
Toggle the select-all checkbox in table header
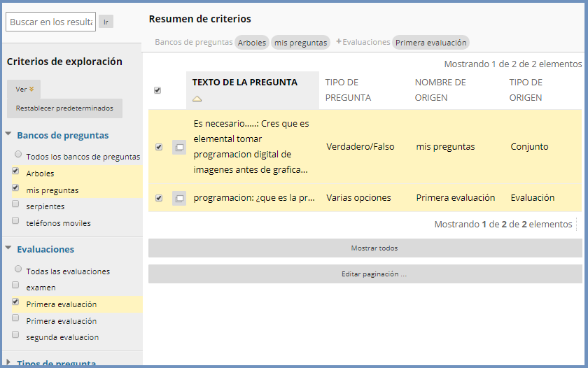tap(157, 90)
